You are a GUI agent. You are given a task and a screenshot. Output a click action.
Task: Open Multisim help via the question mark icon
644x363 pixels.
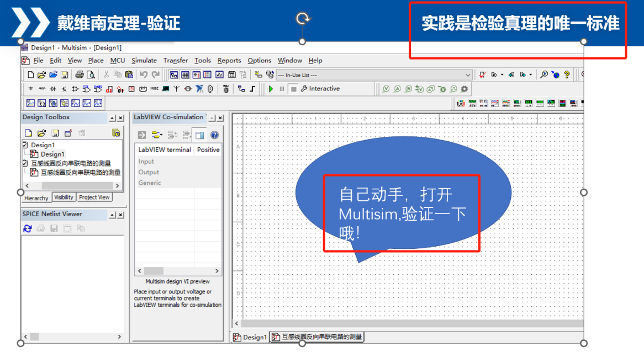tap(567, 74)
